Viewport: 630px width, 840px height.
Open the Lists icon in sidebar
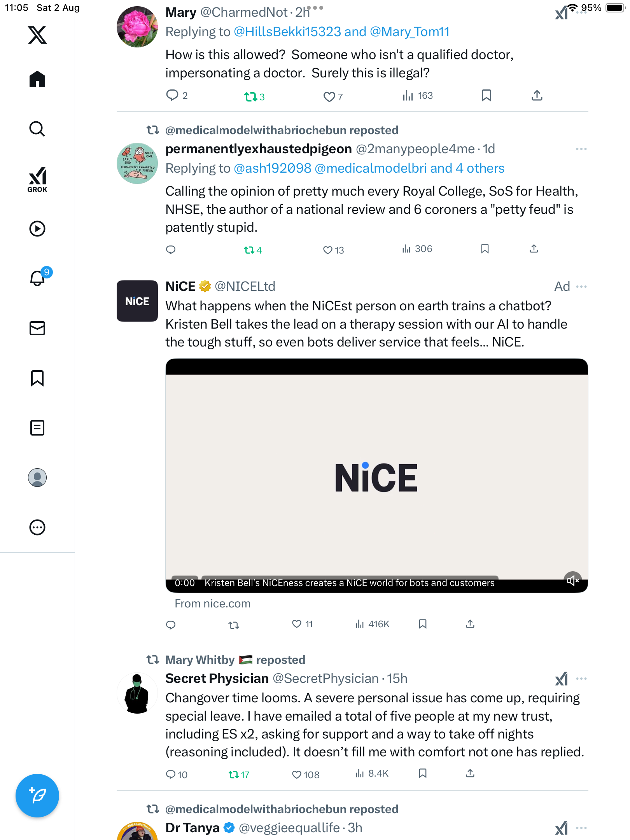pyautogui.click(x=37, y=428)
